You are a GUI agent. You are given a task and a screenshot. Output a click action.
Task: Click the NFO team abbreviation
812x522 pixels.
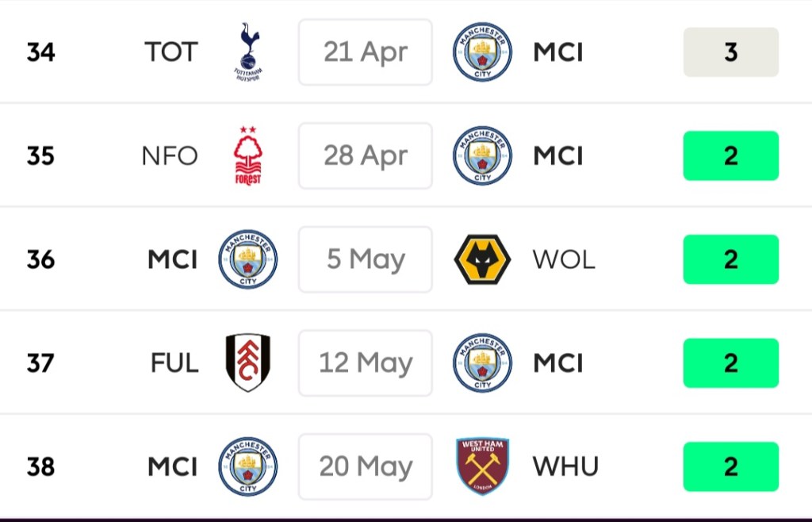(x=169, y=155)
